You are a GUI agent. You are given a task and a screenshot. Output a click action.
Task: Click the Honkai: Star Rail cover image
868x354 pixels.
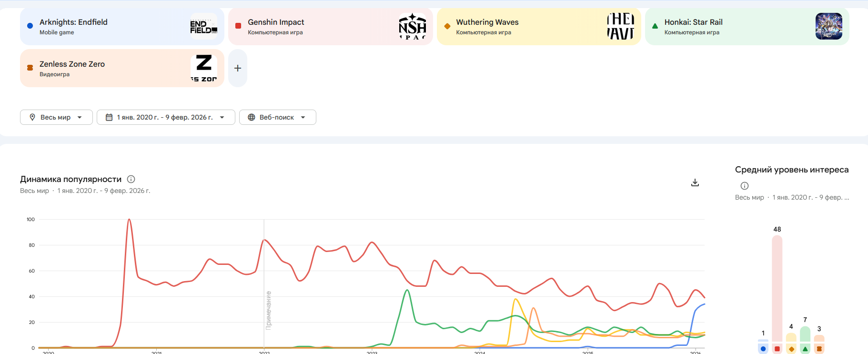(x=828, y=27)
